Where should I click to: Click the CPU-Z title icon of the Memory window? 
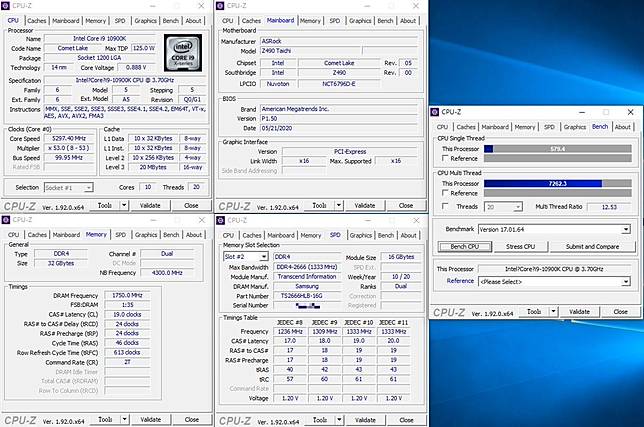[x=6, y=220]
